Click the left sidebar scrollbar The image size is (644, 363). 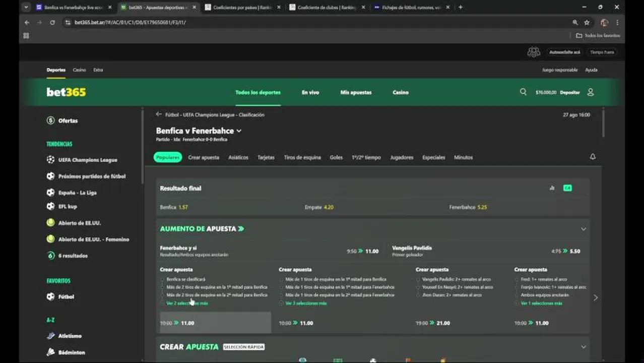(143, 146)
